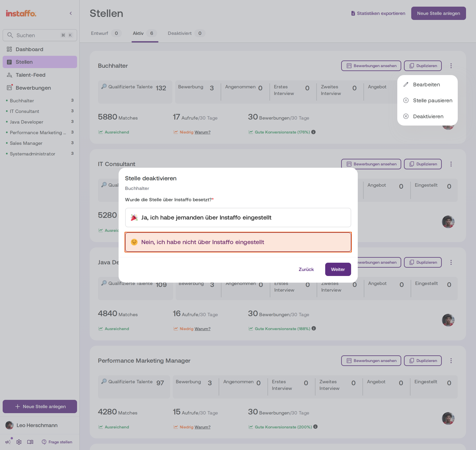This screenshot has width=476, height=450.
Task: Open settings gear icon in sidebar footer
Action: pyautogui.click(x=19, y=442)
